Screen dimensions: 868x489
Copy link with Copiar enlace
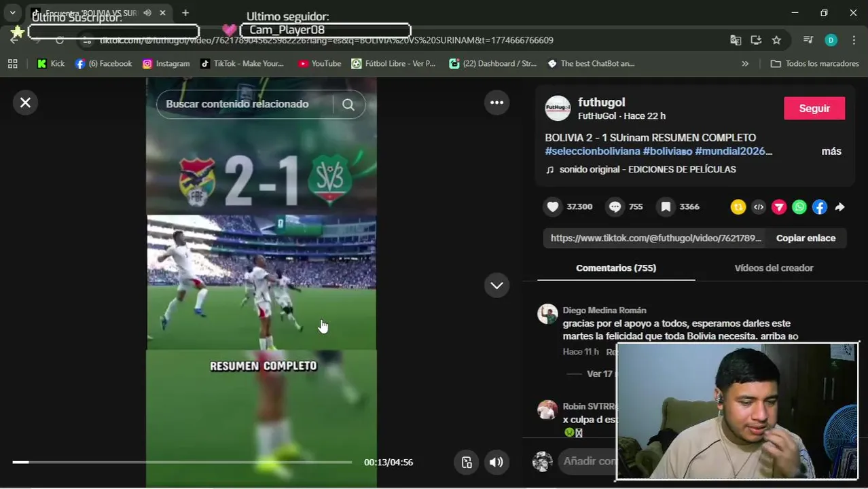tap(806, 238)
